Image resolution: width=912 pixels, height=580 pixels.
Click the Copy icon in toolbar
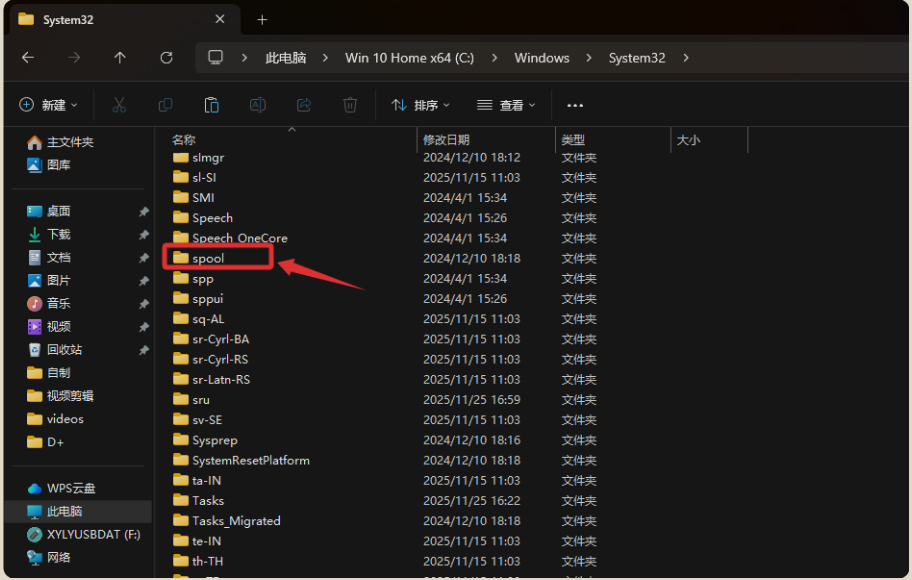165,105
